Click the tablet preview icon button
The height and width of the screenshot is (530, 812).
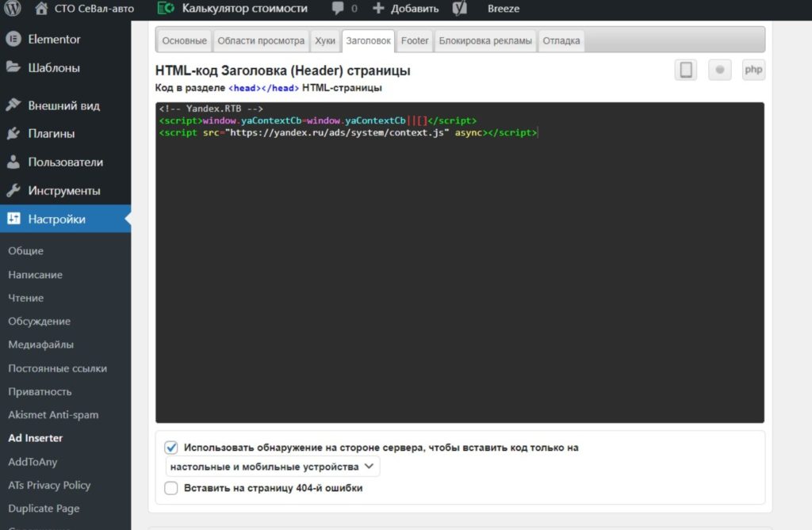point(686,70)
